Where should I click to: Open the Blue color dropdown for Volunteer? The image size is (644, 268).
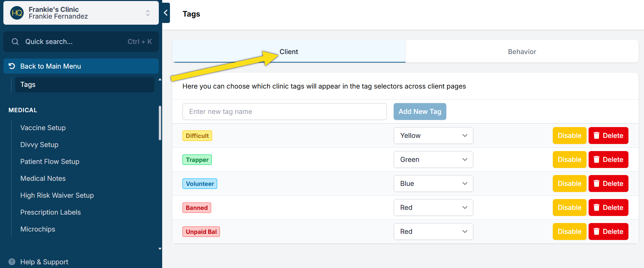(x=433, y=184)
